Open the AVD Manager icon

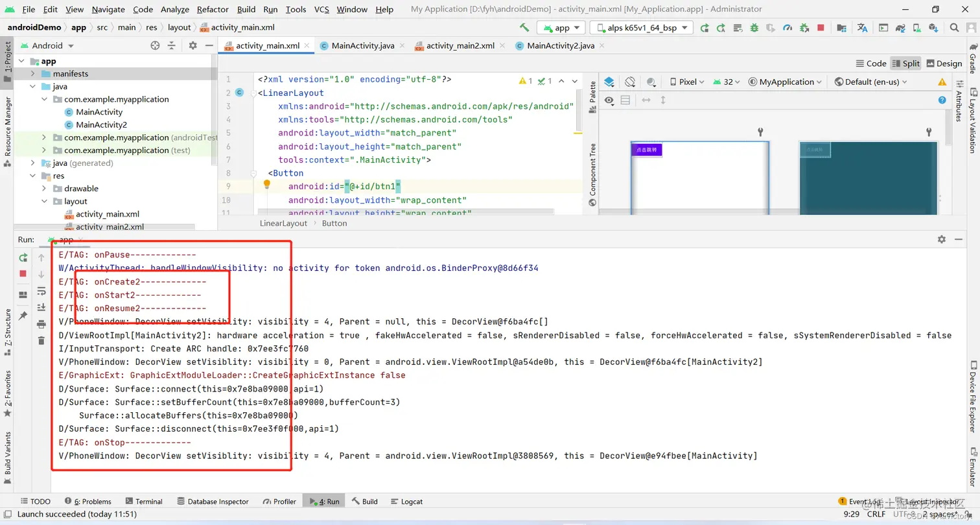point(916,28)
